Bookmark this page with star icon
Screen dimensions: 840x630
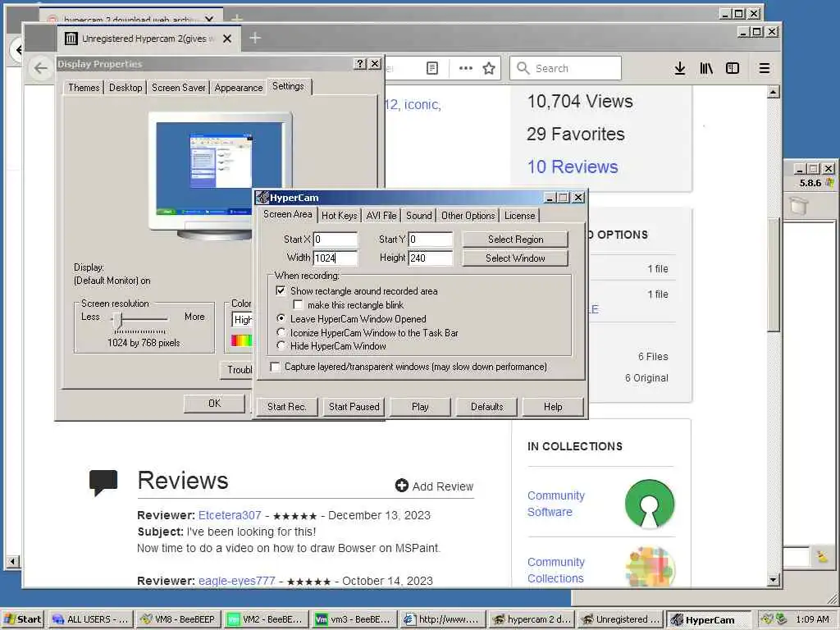[x=489, y=68]
